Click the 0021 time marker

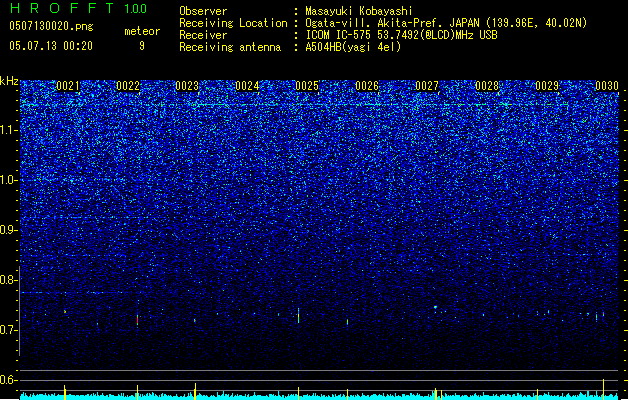(68, 86)
